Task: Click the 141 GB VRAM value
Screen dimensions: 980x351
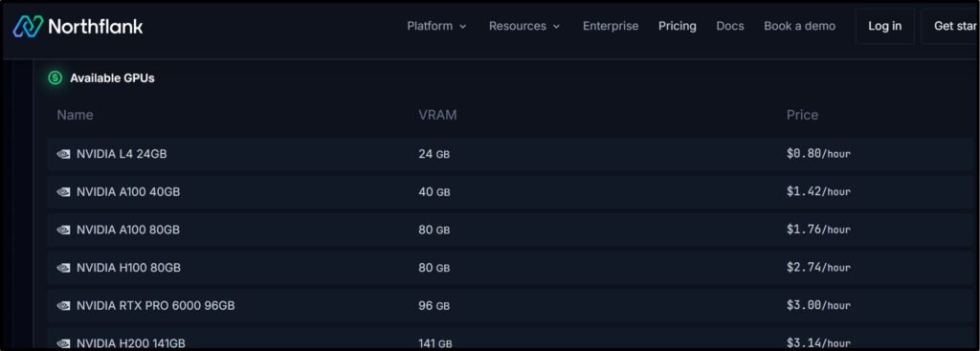Action: tap(435, 343)
